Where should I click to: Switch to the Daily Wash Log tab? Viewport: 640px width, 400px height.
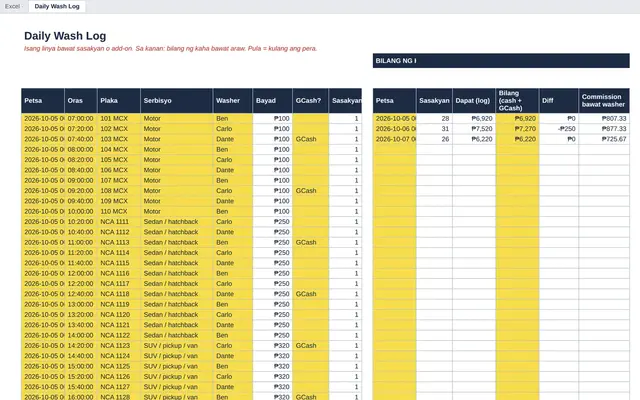tap(57, 7)
